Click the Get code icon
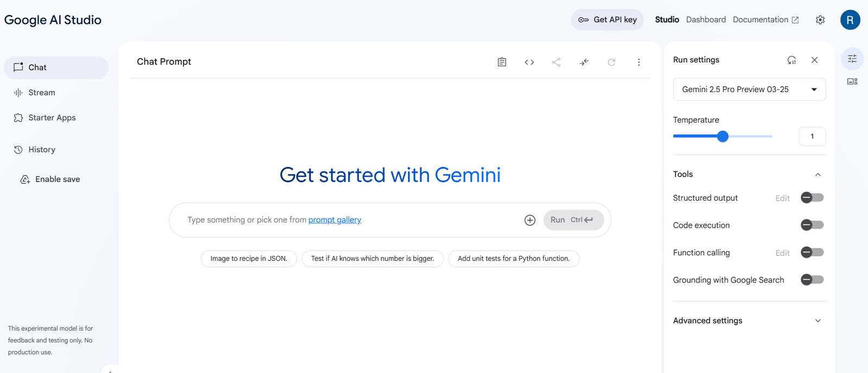The width and height of the screenshot is (868, 373). click(x=529, y=61)
